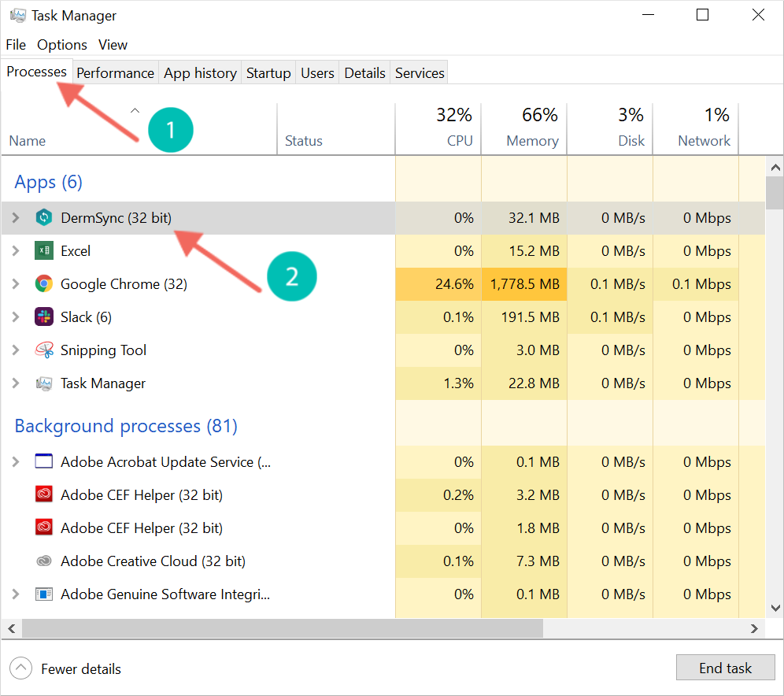Switch to the Startup tab
The width and height of the screenshot is (784, 696).
(x=268, y=73)
